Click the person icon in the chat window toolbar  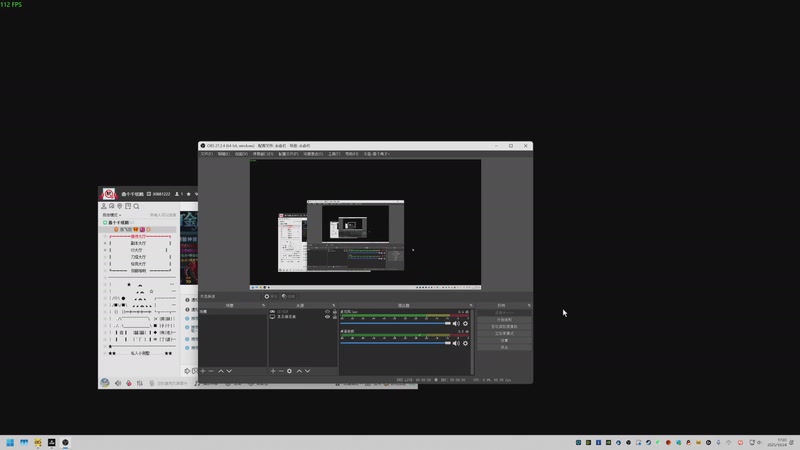(x=104, y=206)
